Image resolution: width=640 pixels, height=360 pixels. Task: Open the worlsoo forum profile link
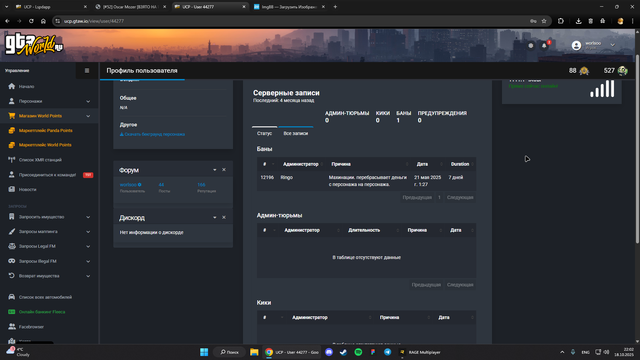128,185
